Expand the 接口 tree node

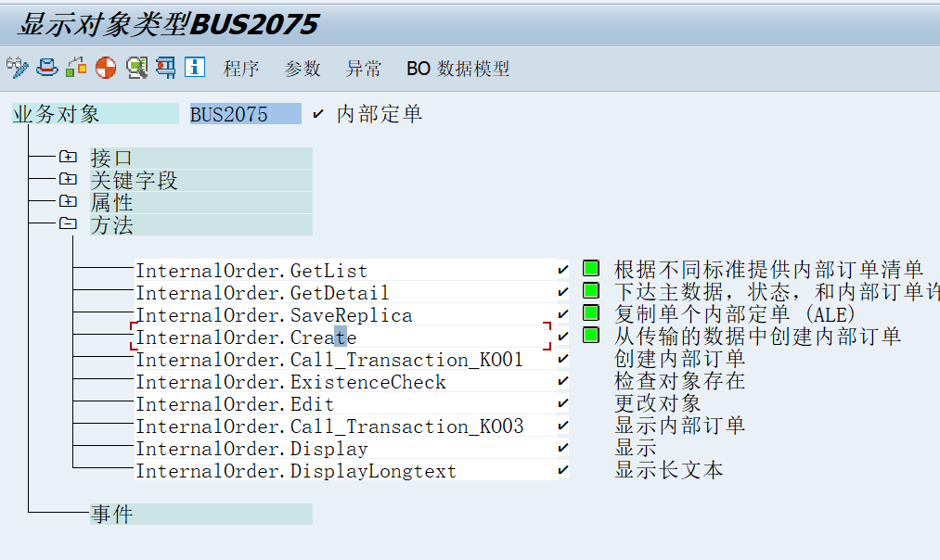(68, 156)
